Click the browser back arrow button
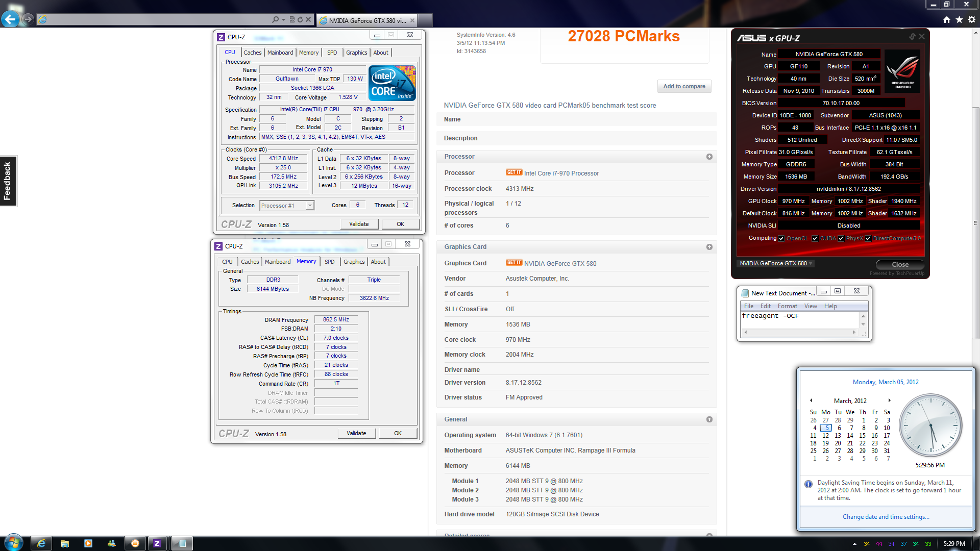 click(10, 19)
